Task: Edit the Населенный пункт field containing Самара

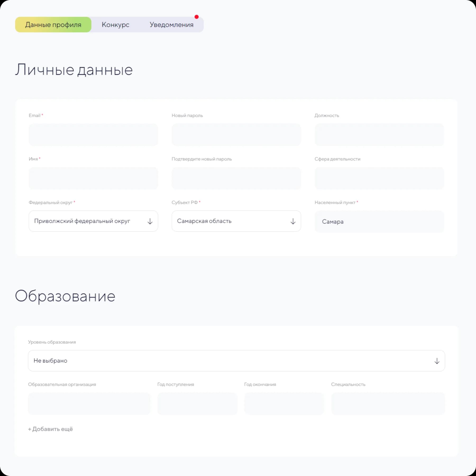Action: coord(379,222)
